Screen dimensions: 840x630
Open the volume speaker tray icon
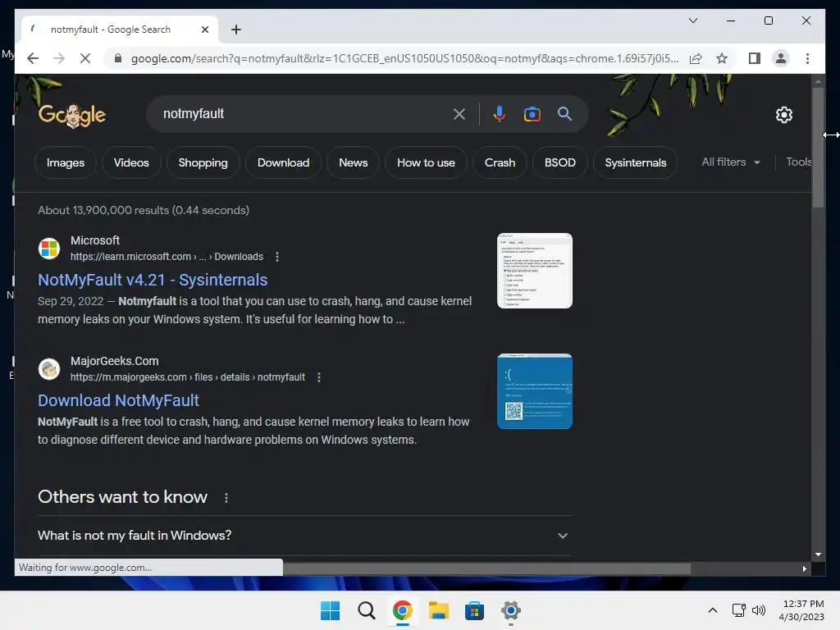click(759, 610)
